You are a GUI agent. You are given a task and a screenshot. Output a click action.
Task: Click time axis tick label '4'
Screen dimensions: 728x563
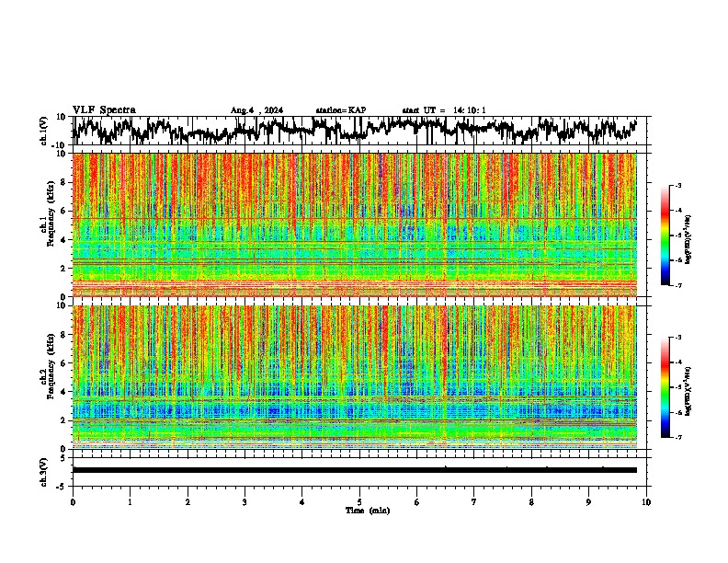[302, 502]
